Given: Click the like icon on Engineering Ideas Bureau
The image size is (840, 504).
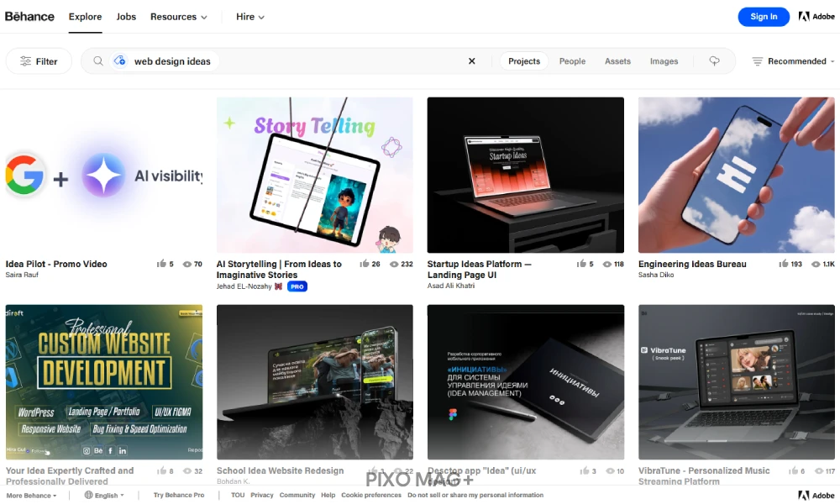Looking at the screenshot, I should coord(783,264).
